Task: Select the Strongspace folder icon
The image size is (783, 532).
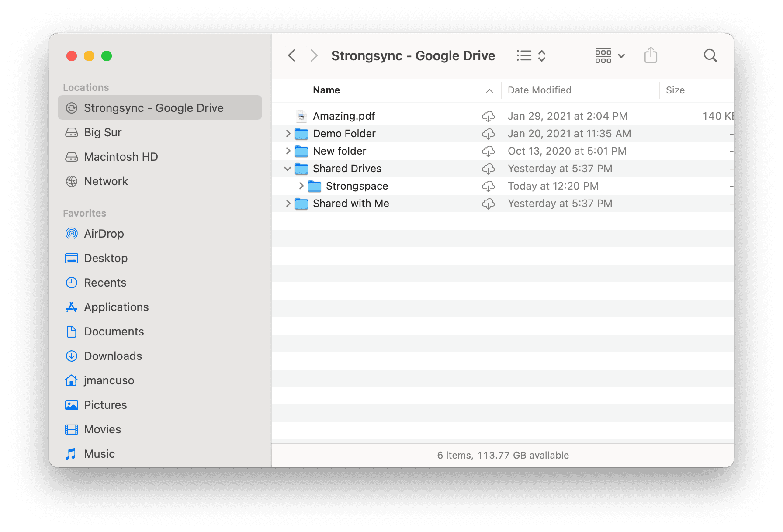Action: coord(315,186)
